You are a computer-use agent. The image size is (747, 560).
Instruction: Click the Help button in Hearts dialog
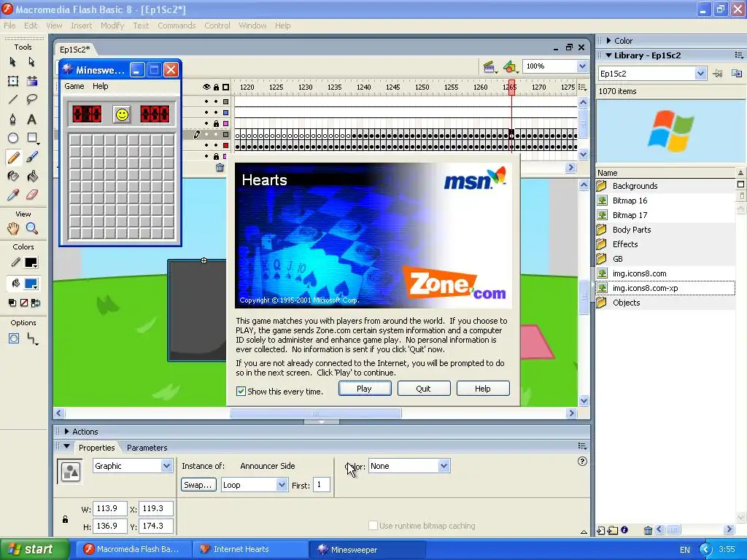pyautogui.click(x=483, y=389)
